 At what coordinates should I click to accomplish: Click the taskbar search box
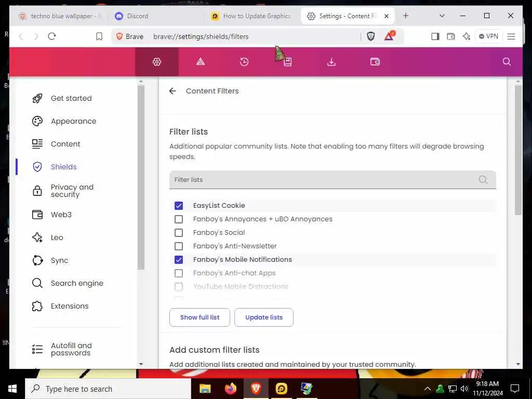108,389
